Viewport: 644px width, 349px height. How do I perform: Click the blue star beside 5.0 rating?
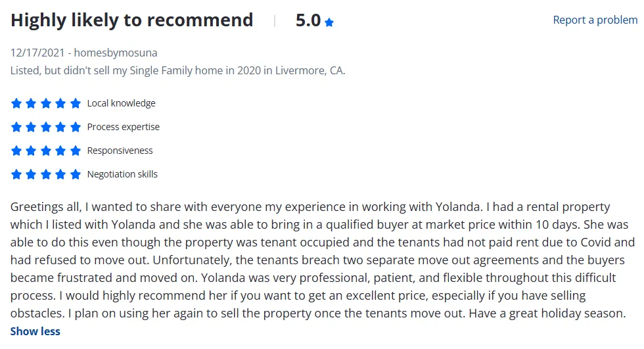[329, 22]
